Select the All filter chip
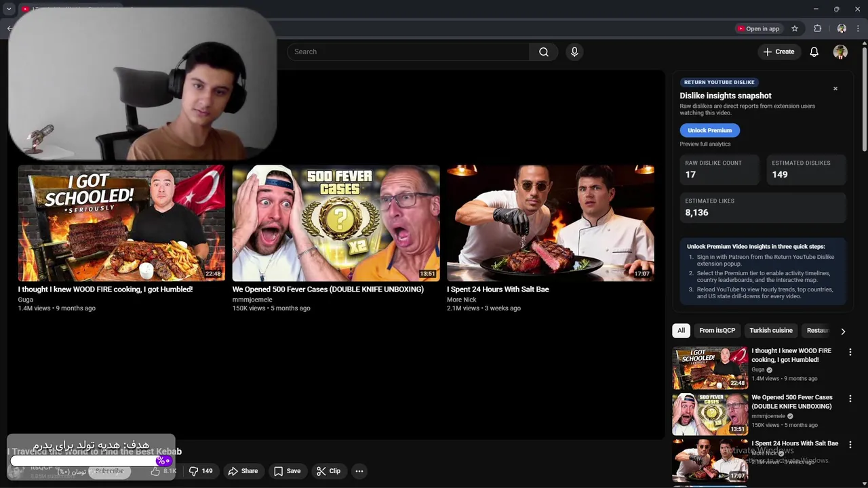 pos(681,330)
